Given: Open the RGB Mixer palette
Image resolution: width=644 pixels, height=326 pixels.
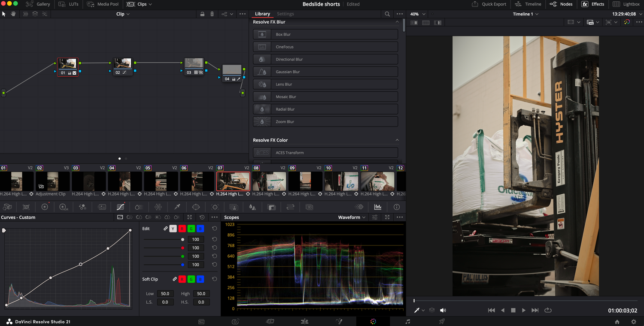Looking at the screenshot, I should pyautogui.click(x=82, y=207).
